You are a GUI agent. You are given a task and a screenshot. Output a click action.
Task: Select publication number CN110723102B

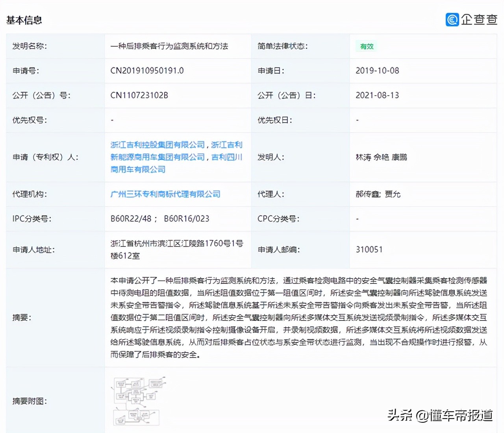click(x=139, y=95)
